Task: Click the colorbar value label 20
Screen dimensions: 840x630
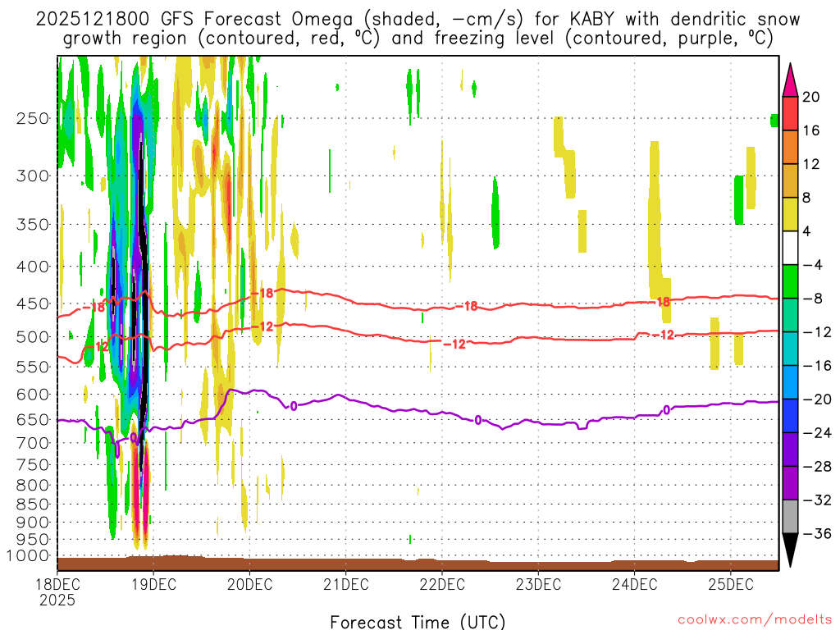Action: coord(811,97)
